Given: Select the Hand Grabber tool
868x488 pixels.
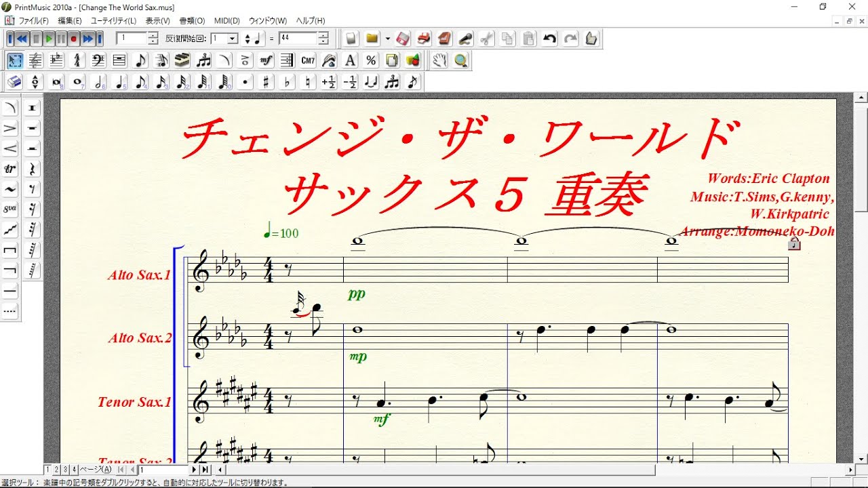Looking at the screenshot, I should 440,60.
